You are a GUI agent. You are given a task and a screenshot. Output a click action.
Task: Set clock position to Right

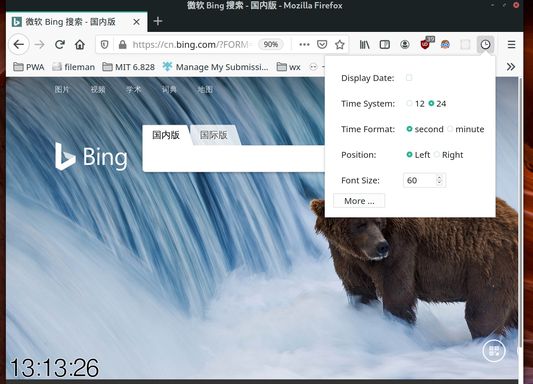(437, 155)
